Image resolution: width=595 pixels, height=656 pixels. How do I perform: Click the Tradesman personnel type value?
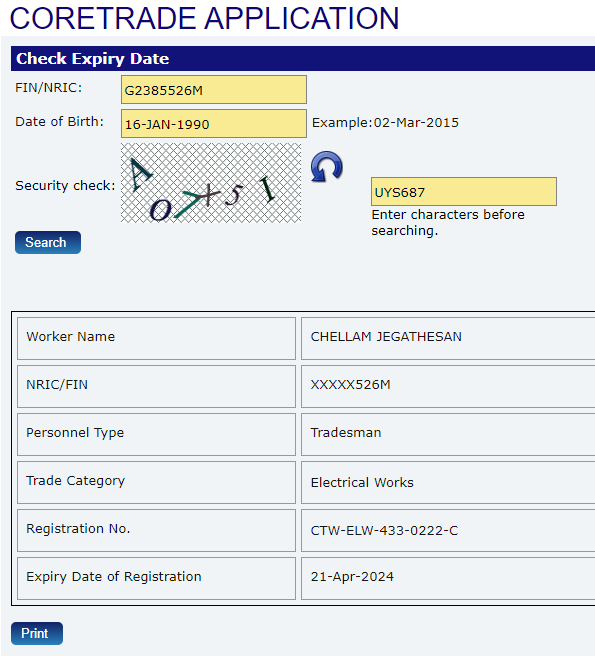pos(346,432)
